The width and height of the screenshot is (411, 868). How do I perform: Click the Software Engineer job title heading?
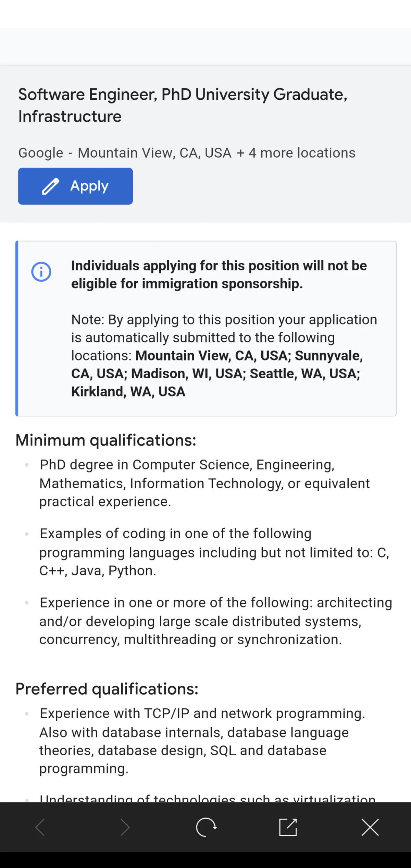click(183, 105)
